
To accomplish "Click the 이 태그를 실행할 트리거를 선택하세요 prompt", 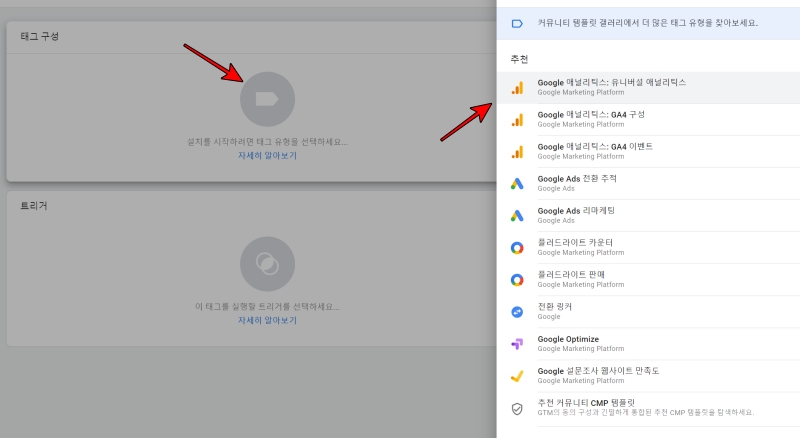I will coord(267,307).
